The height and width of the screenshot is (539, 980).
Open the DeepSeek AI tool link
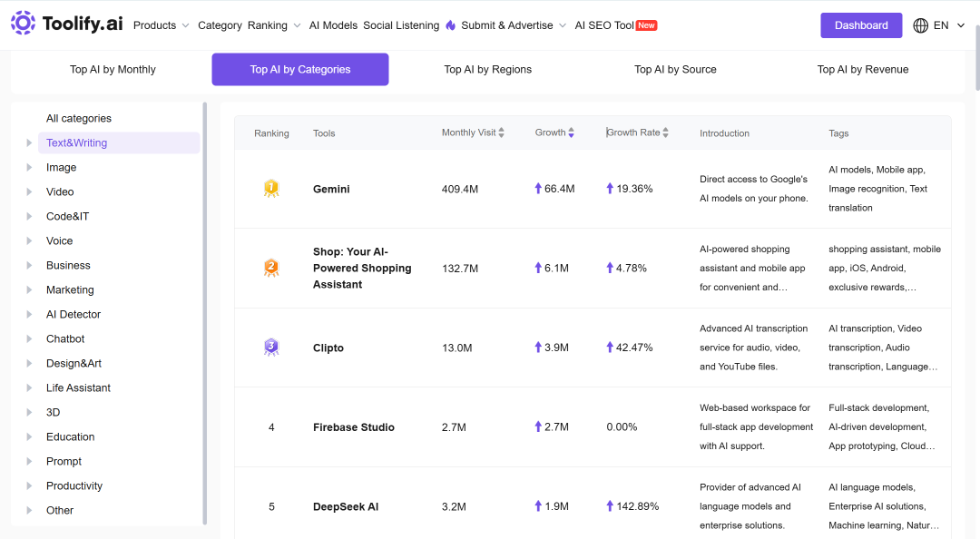tap(346, 506)
